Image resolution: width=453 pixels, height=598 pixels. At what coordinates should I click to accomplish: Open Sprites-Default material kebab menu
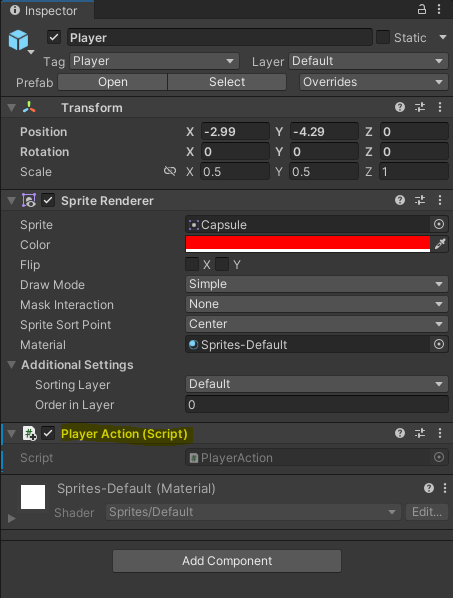coord(445,488)
